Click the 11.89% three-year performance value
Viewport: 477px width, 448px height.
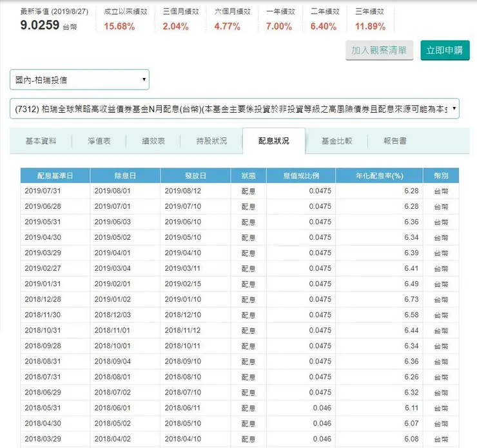[370, 26]
